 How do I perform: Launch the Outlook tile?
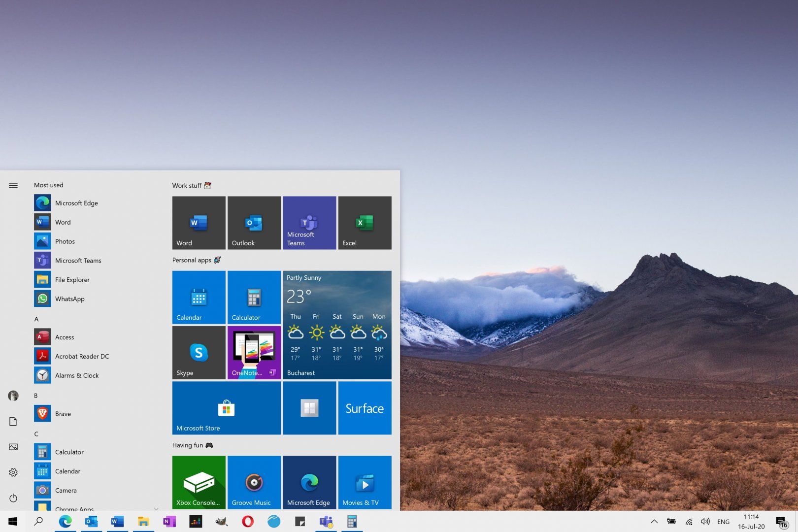(x=254, y=223)
